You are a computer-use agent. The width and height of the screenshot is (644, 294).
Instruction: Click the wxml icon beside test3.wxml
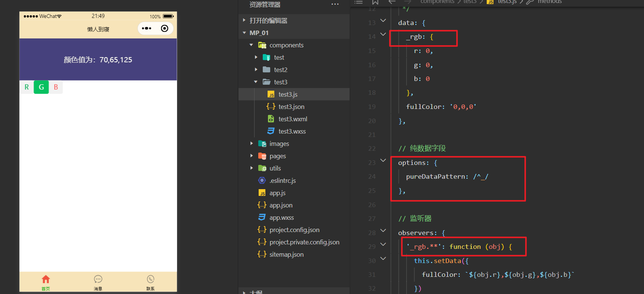[271, 119]
